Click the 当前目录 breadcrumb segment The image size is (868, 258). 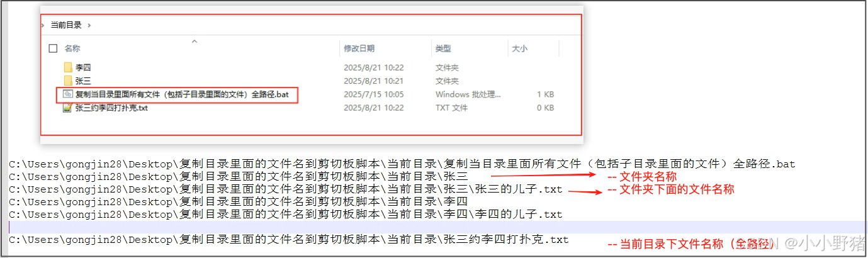click(x=66, y=25)
